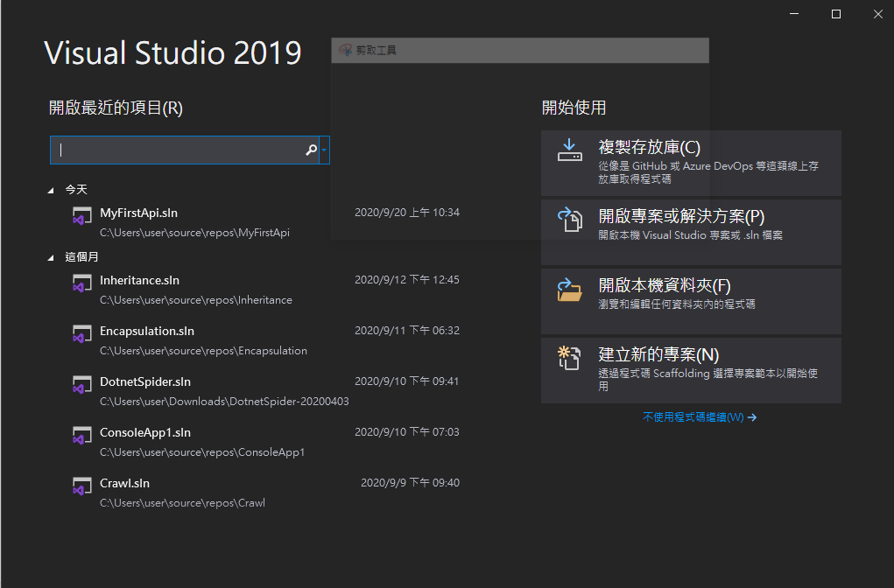Click the Inheritance.sln solution icon
Screen dimensions: 894x588
(82, 283)
